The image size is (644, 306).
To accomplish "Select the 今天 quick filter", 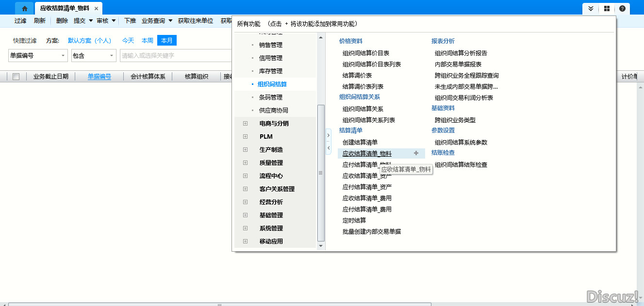I will (128, 41).
